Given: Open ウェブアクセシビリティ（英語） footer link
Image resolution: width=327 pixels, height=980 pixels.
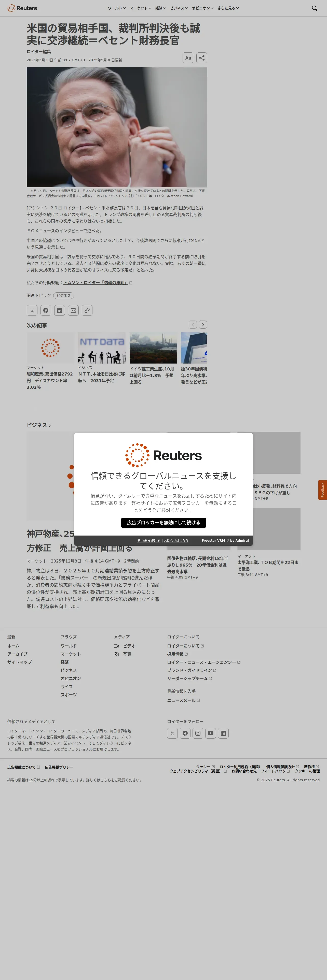Looking at the screenshot, I should click(x=198, y=771).
